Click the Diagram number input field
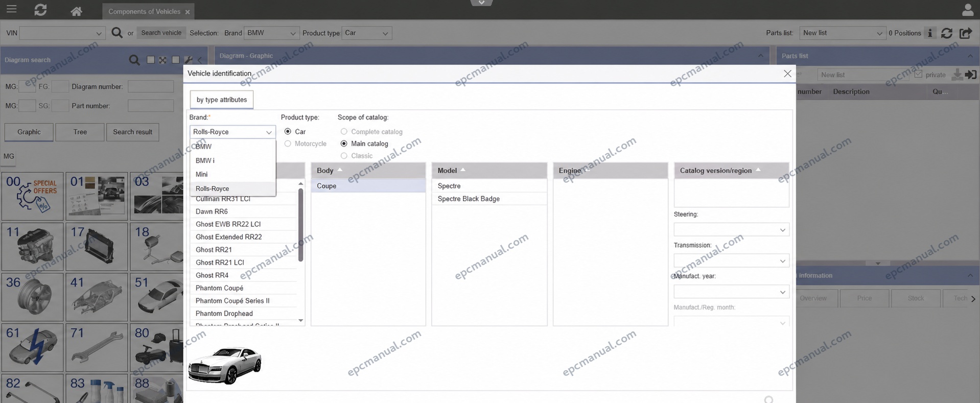This screenshot has height=403, width=980. click(x=151, y=87)
